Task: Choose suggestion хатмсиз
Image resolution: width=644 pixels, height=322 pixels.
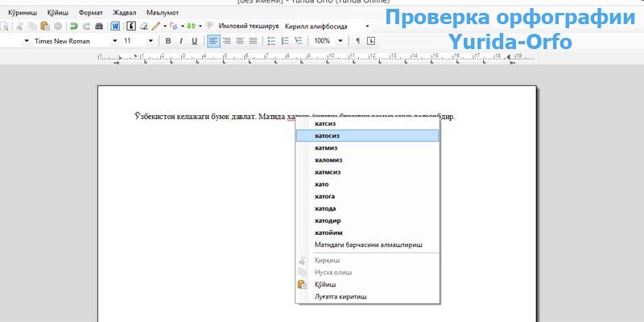Action: 368,172
